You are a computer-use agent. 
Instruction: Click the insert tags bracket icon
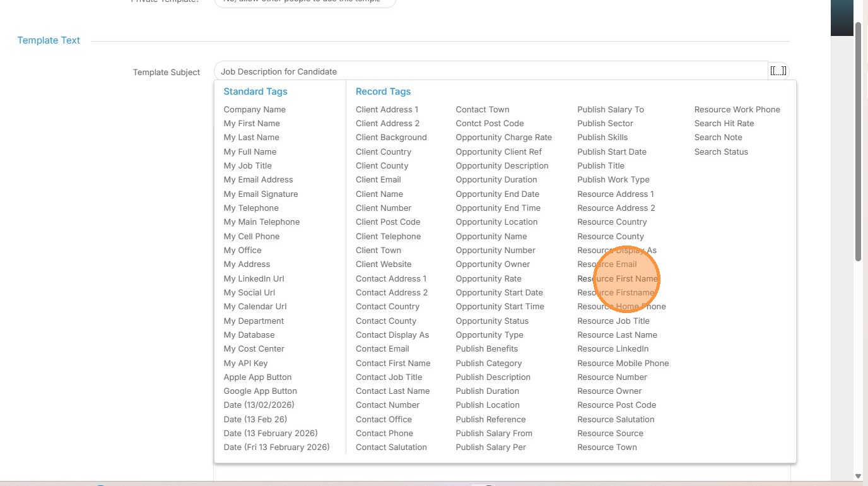coord(778,71)
